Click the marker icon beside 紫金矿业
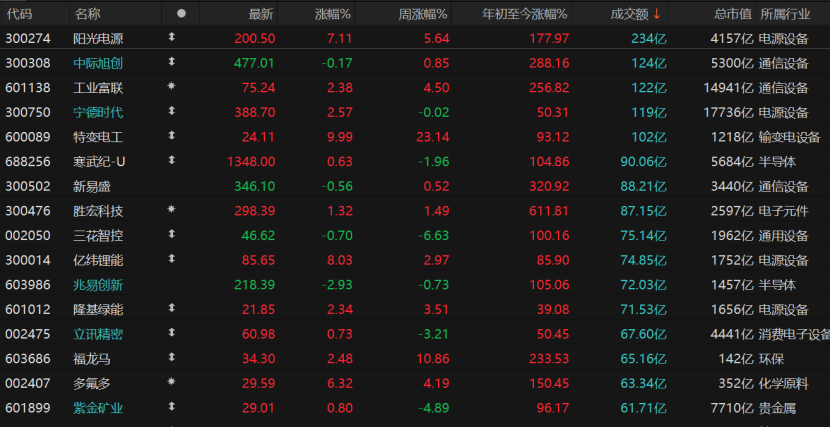This screenshot has width=830, height=427. tap(171, 407)
